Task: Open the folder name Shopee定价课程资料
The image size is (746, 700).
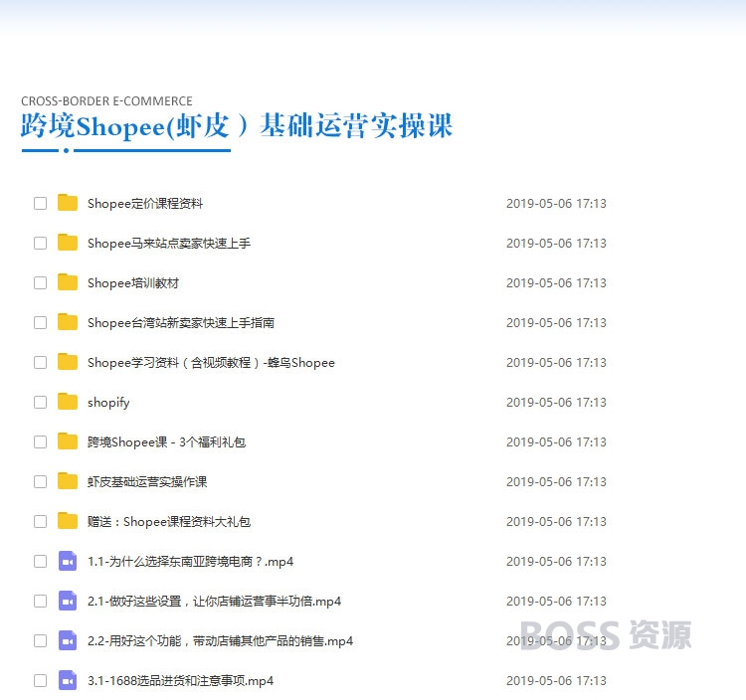Action: (x=145, y=204)
